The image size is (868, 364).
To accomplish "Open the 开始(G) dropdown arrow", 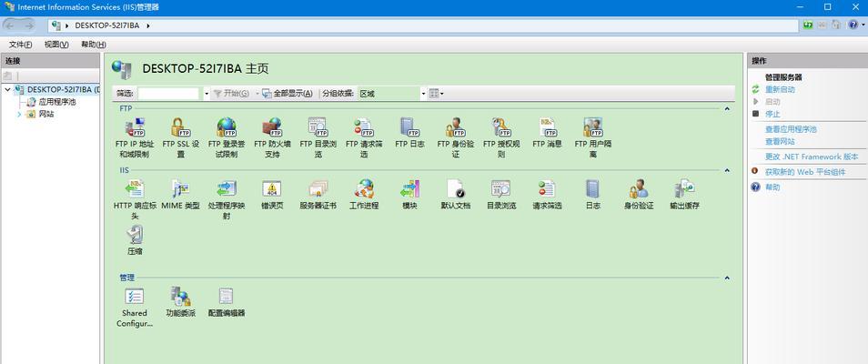I will (257, 94).
